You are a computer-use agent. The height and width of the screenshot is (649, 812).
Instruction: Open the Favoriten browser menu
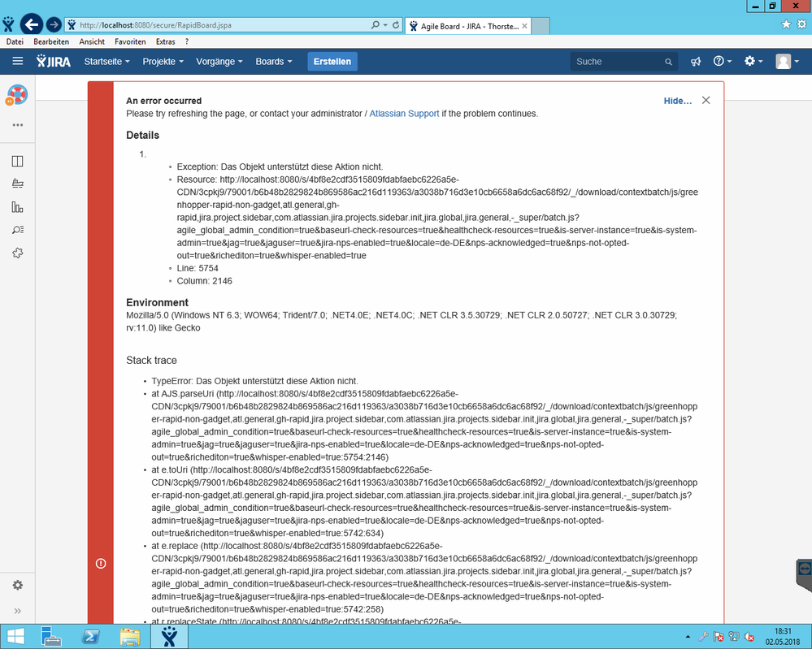tap(130, 41)
